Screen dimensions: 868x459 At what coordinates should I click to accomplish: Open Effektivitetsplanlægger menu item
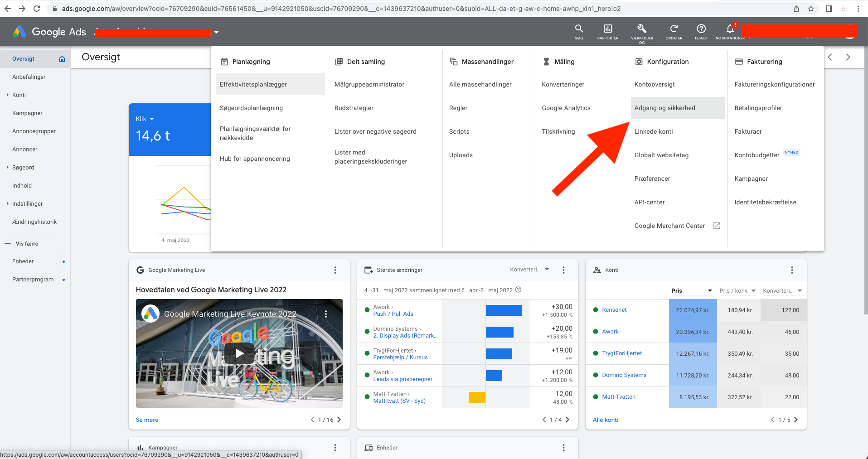(271, 84)
